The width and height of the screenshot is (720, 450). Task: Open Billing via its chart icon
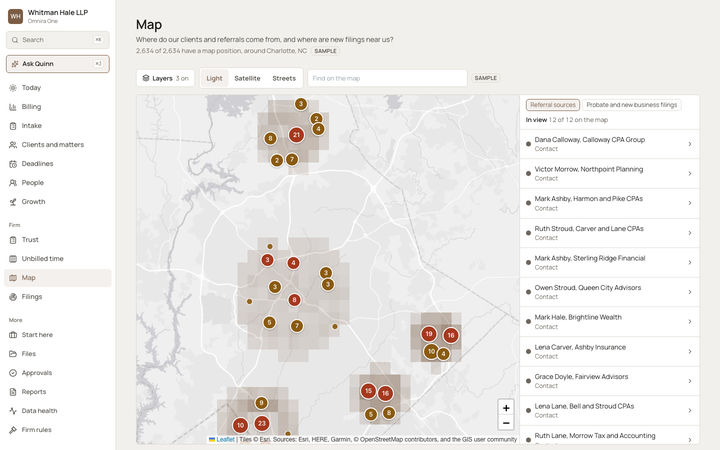(x=13, y=107)
